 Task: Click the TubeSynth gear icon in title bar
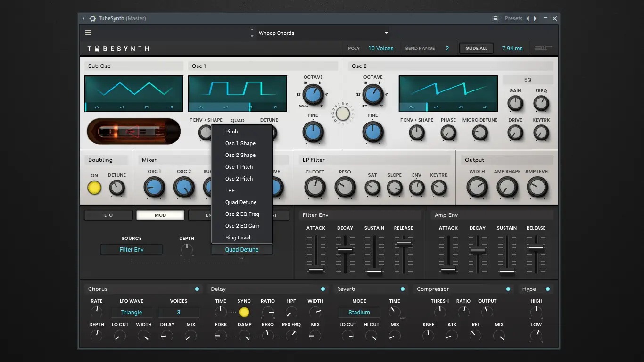93,18
